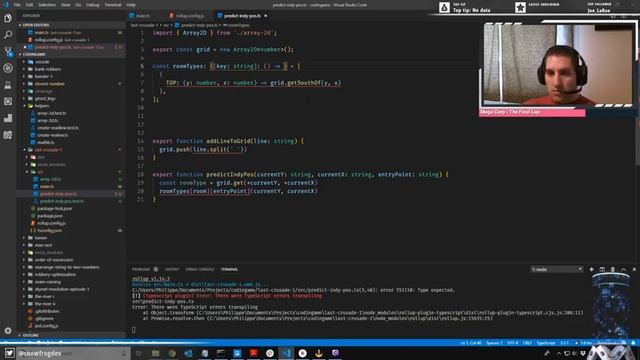Open notifications bell in the status bar
This screenshot has height=360, width=640.
[x=633, y=343]
